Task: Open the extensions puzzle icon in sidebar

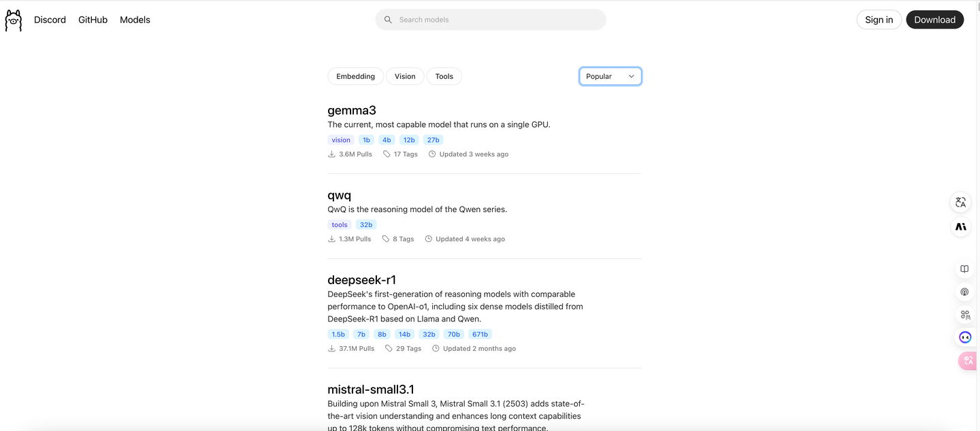Action: coord(964,315)
